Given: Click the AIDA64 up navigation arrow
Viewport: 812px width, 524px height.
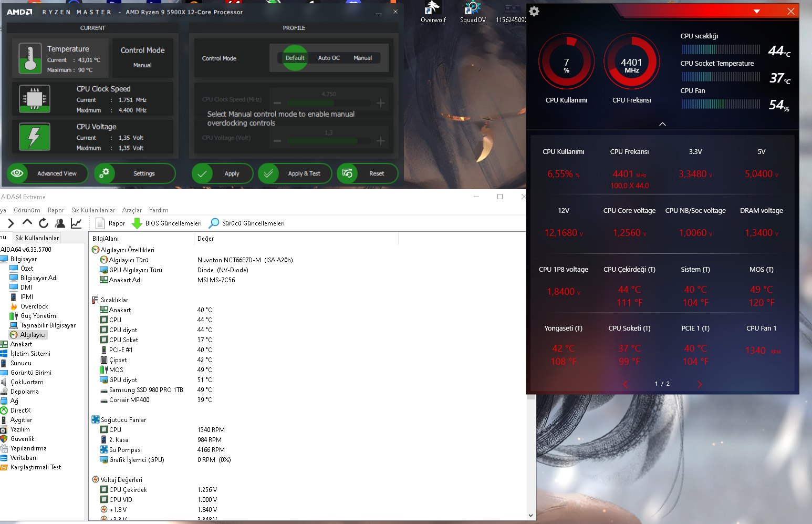Looking at the screenshot, I should (27, 223).
